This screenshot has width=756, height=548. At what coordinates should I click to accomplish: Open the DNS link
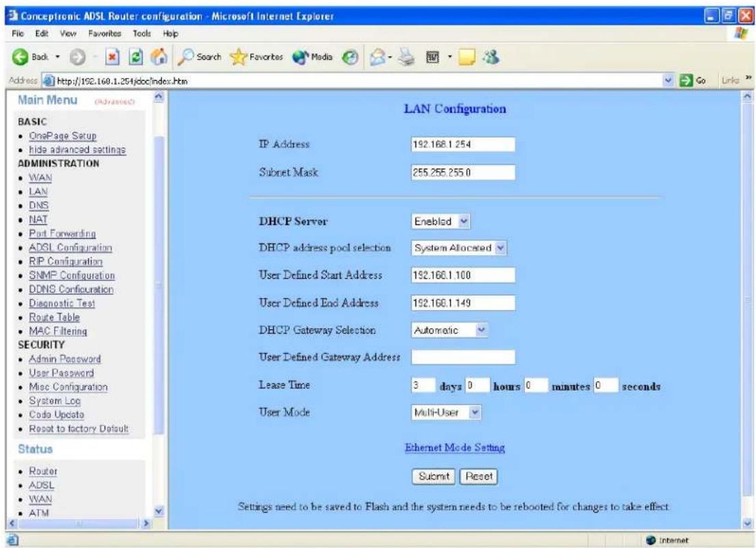(38, 206)
